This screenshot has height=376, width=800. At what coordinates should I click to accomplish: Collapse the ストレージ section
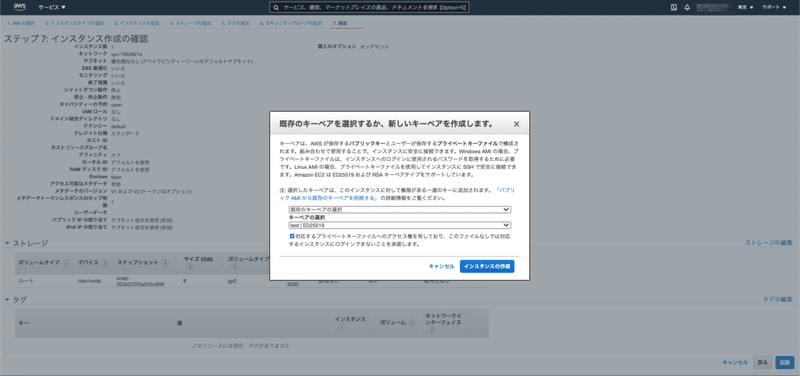tap(7, 243)
